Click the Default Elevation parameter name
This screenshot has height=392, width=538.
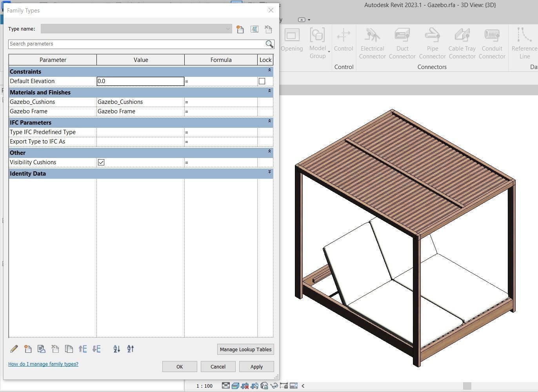(x=32, y=81)
